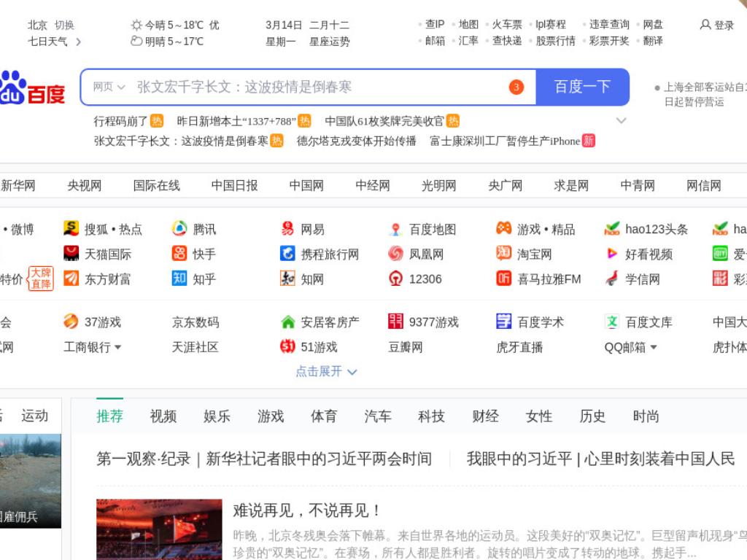Image resolution: width=747 pixels, height=560 pixels.
Task: Open the 中国日报 link
Action: click(234, 185)
